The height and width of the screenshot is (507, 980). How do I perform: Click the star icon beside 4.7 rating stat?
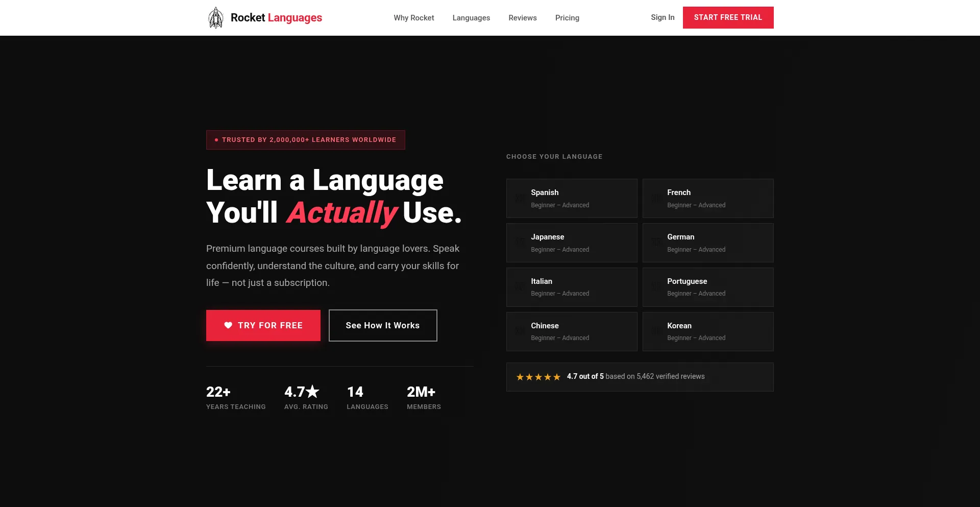(312, 391)
